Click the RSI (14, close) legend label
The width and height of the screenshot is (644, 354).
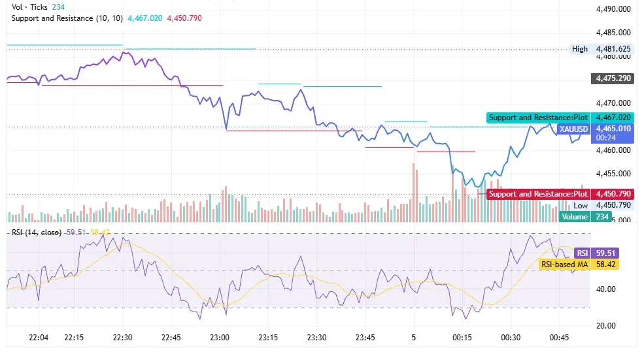tap(37, 233)
